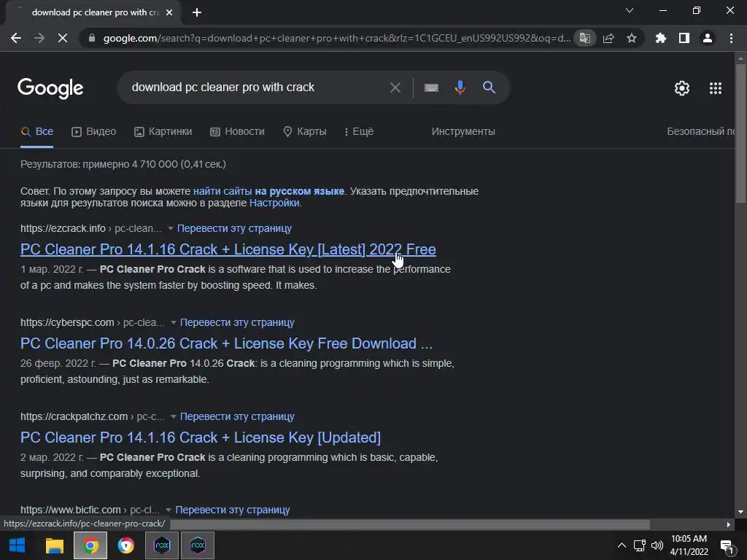Click the Google logo
The image size is (747, 560).
50,88
